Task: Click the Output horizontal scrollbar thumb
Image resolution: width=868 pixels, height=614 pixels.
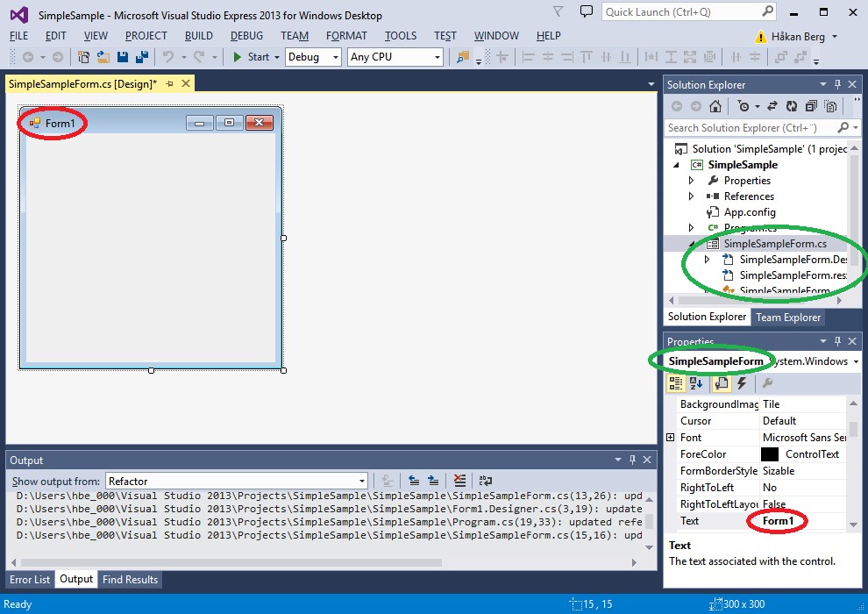Action: tap(232, 562)
